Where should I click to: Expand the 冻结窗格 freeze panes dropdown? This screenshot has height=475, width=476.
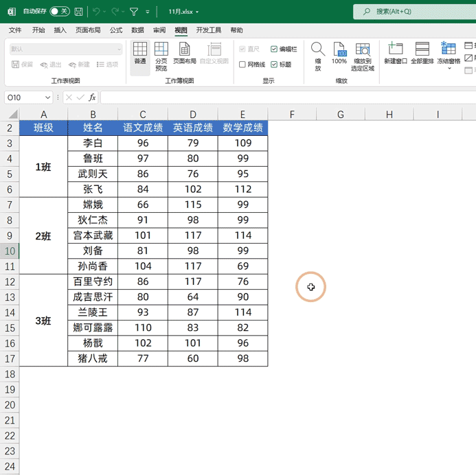449,68
